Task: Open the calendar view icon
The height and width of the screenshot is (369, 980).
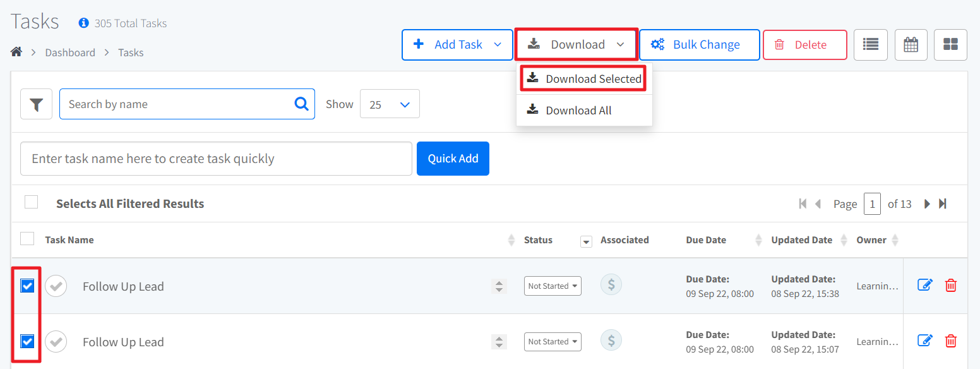Action: pyautogui.click(x=911, y=45)
